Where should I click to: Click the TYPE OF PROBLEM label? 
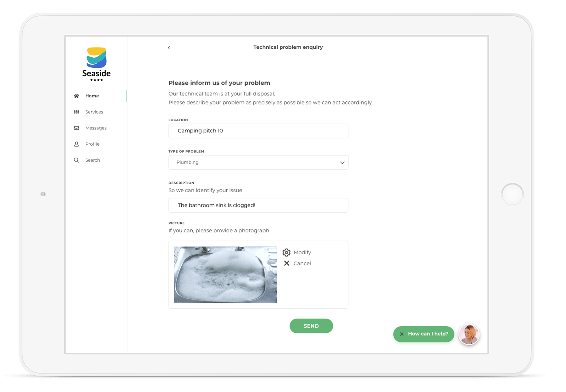(186, 152)
